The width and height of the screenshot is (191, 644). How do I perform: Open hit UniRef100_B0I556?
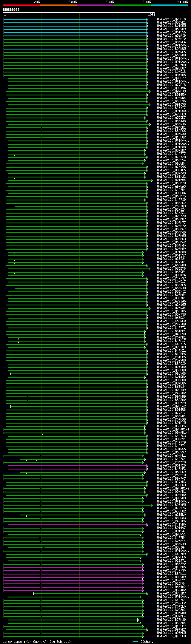pos(171,33)
